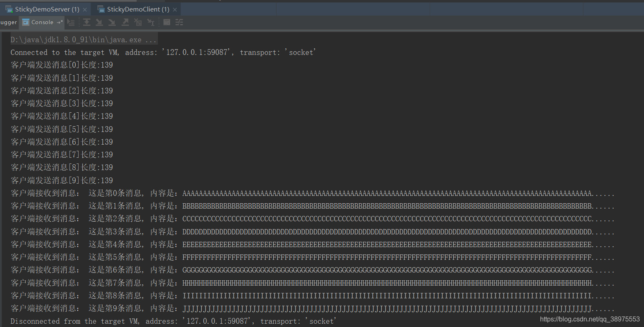Click the Evaluate Expression calculator icon
This screenshot has width=644, height=327.
[x=167, y=22]
